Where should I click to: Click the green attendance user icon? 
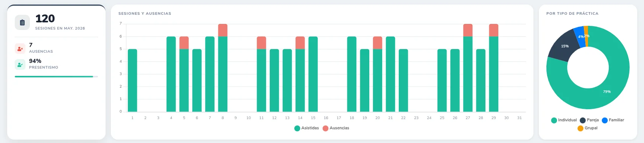(x=20, y=64)
